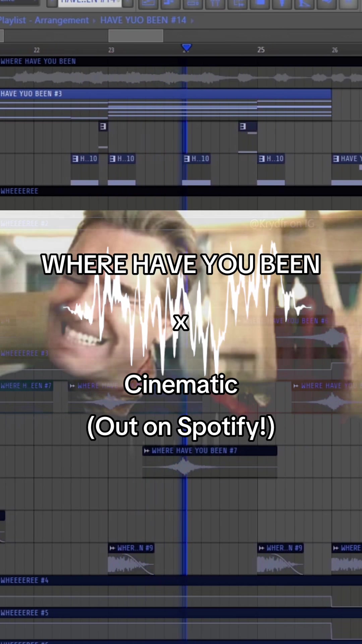Jump to bar 25 on the ruler

(261, 50)
